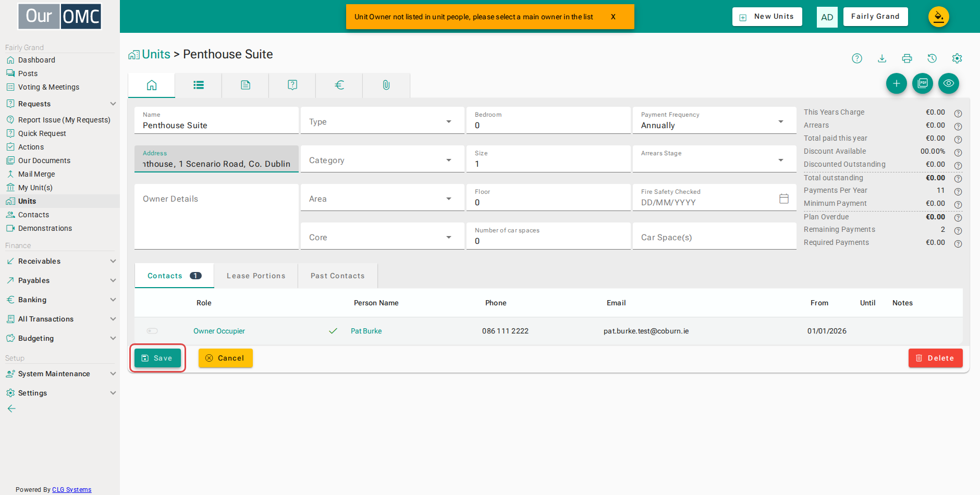
Task: Click the green eye view button
Action: pyautogui.click(x=949, y=83)
